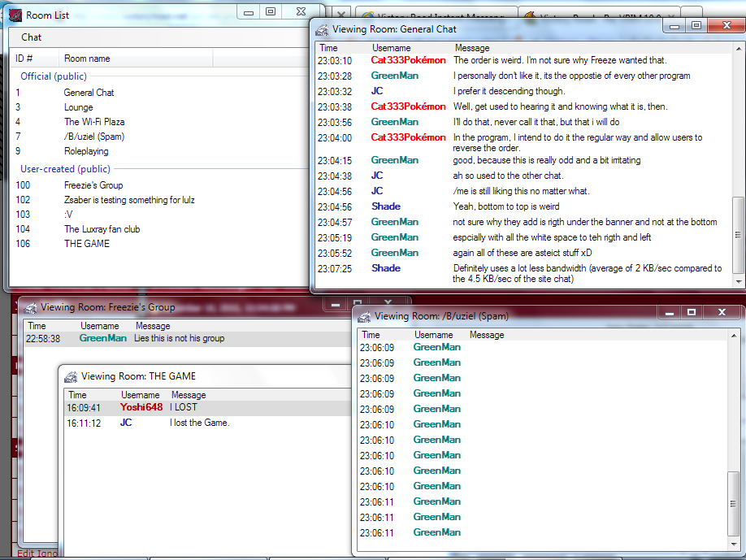Viewport: 746px width, 560px height.
Task: Sort rooms by the ID # column
Action: 34,59
